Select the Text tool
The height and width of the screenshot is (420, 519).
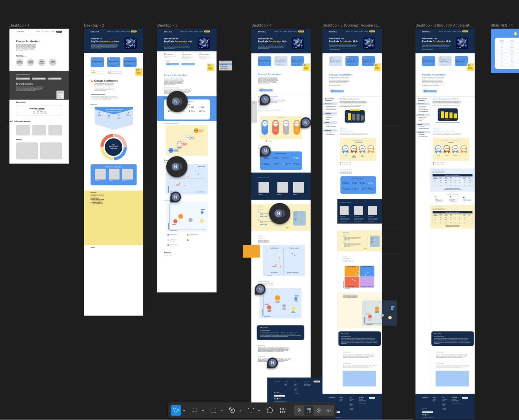[251, 410]
